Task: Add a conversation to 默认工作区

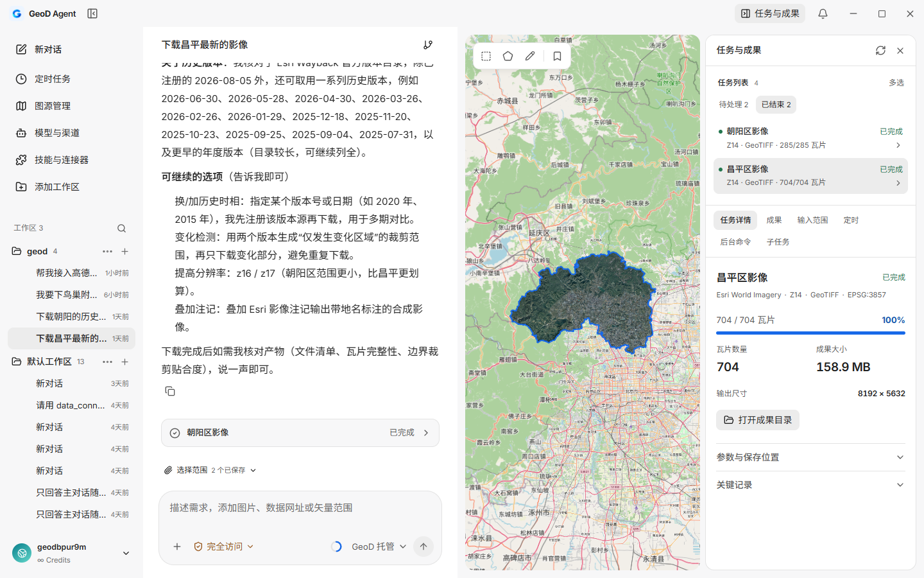Action: (x=125, y=362)
